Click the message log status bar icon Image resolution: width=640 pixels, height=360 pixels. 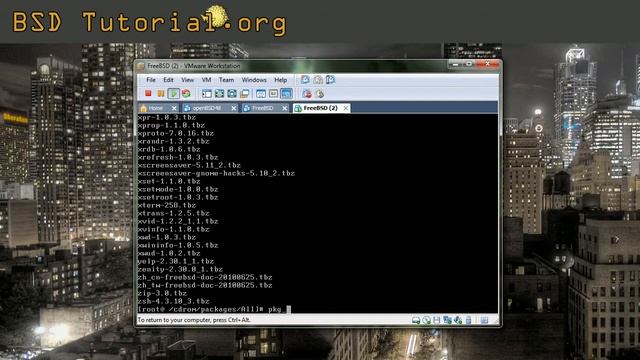coord(484,320)
